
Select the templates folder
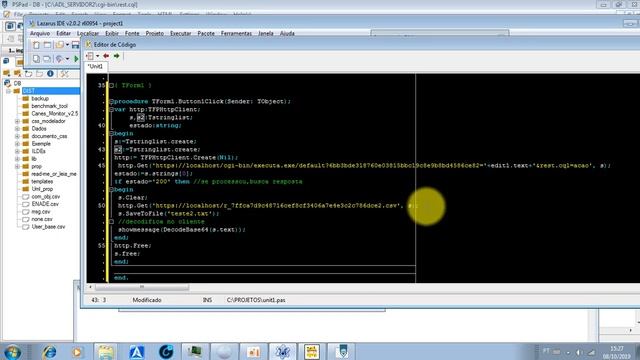click(x=42, y=182)
